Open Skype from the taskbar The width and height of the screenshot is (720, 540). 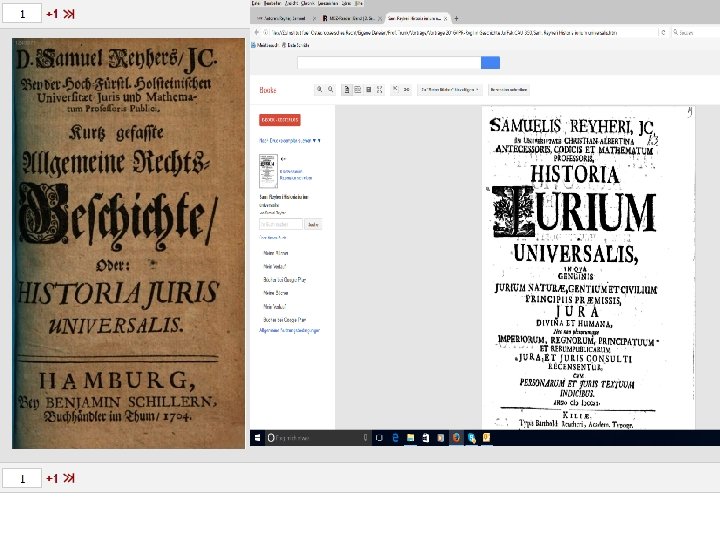click(x=472, y=438)
